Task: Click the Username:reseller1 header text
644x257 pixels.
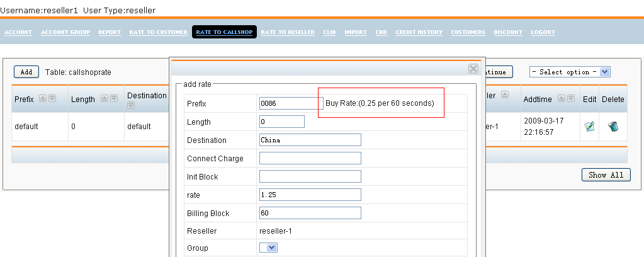Action: 39,11
